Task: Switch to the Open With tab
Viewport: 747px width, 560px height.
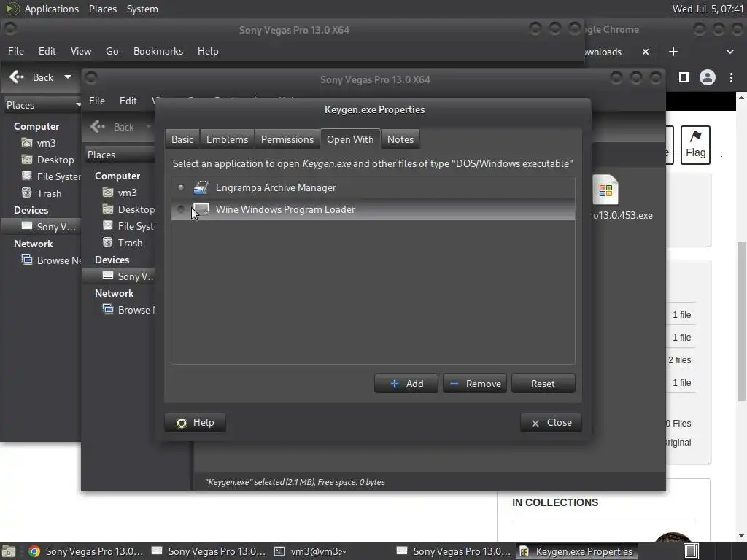Action: 350,139
